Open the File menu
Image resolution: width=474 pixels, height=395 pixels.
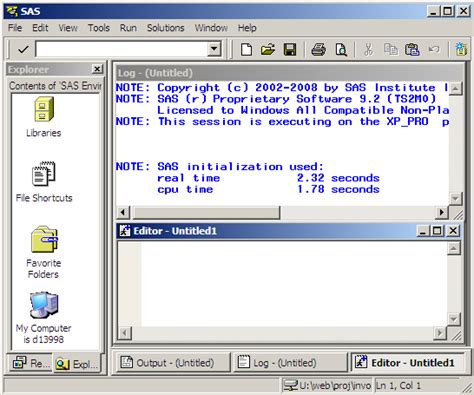15,28
